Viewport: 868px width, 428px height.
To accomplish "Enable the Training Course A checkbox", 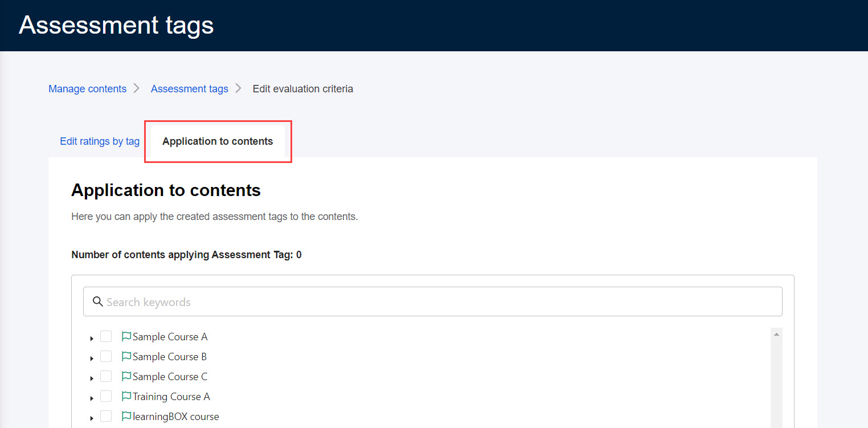I will pos(106,396).
